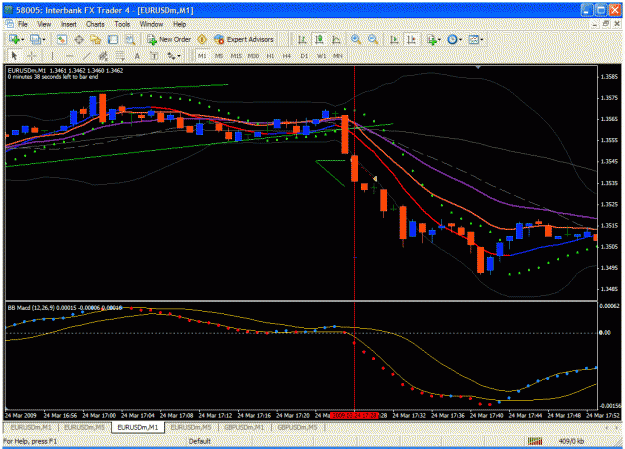Click the chart shift triangle marker at the top of the chart

click(478, 68)
